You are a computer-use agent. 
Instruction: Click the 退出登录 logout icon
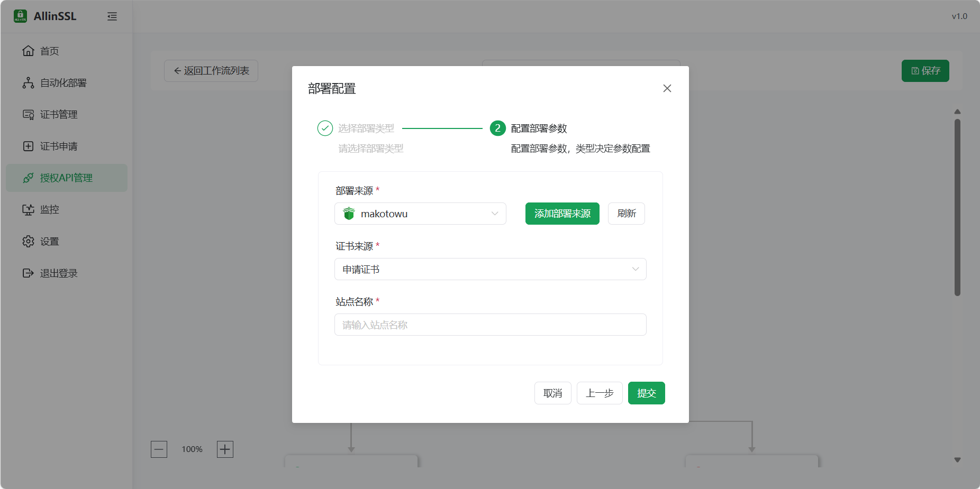tap(29, 273)
